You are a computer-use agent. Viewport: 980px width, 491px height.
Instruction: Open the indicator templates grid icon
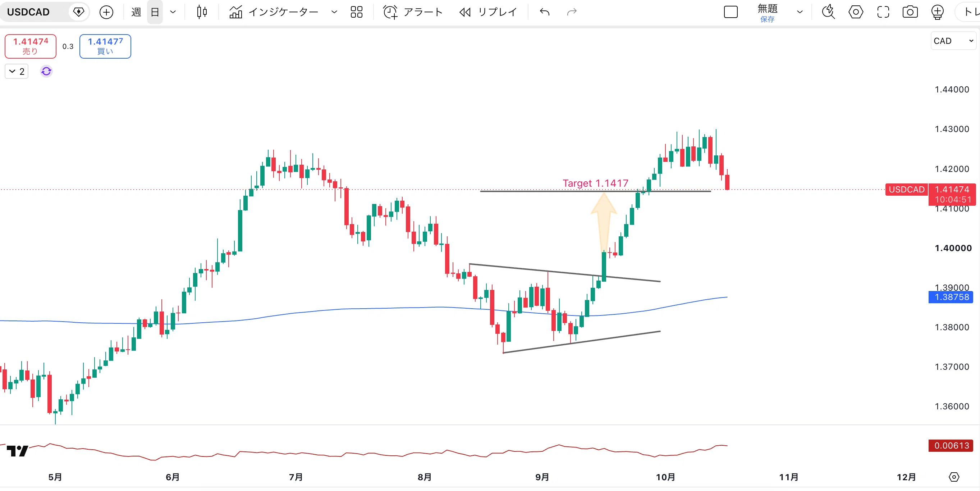[357, 12]
